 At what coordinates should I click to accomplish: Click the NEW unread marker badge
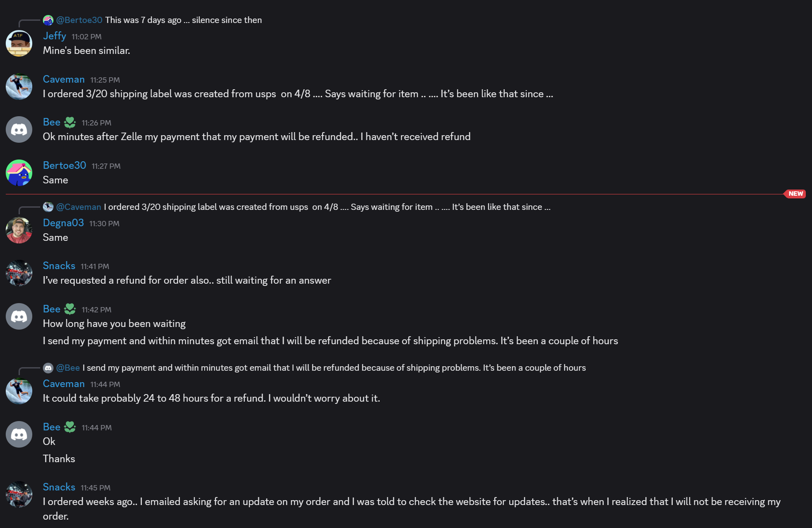pos(795,194)
